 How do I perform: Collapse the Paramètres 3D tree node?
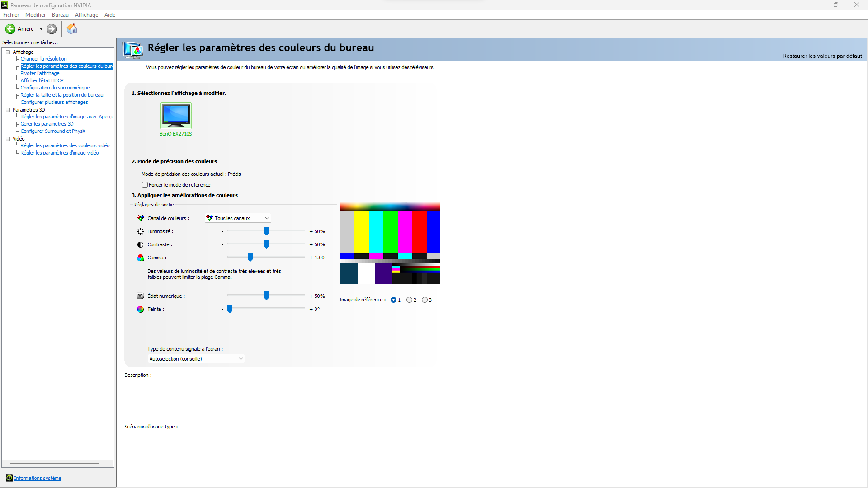click(x=8, y=110)
